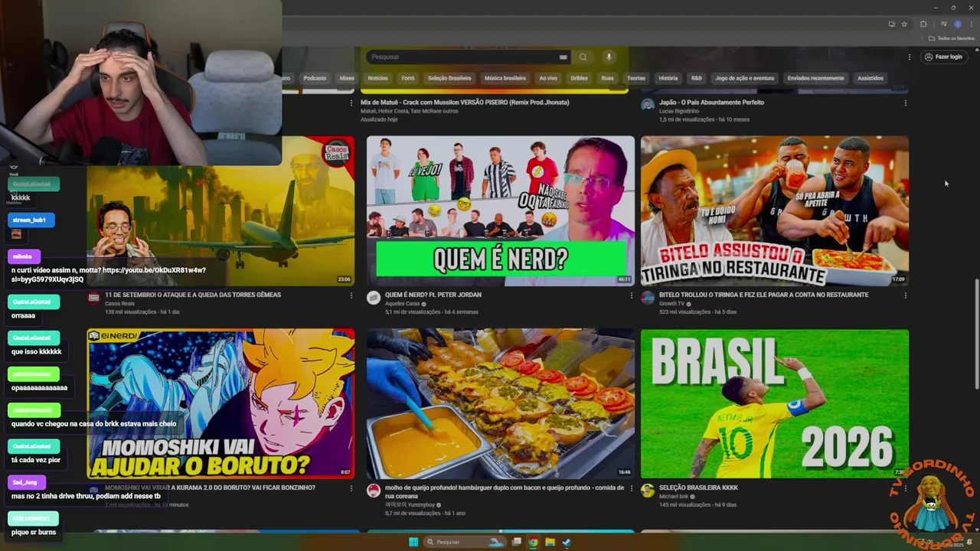Play the cheese sauce hamburger thumbnail
The width and height of the screenshot is (980, 551).
coord(501,404)
